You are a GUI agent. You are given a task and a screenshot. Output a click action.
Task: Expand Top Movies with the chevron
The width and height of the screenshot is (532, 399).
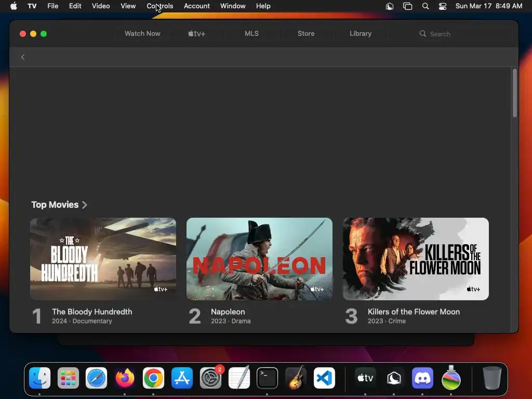[x=85, y=205]
